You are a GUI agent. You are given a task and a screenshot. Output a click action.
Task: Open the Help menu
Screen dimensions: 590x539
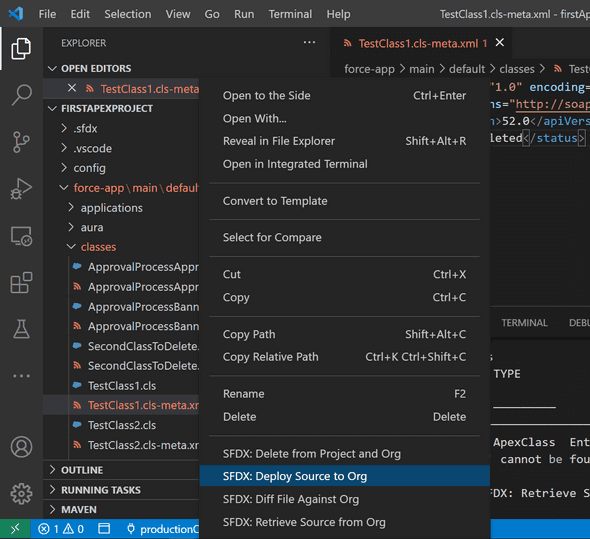(x=338, y=14)
